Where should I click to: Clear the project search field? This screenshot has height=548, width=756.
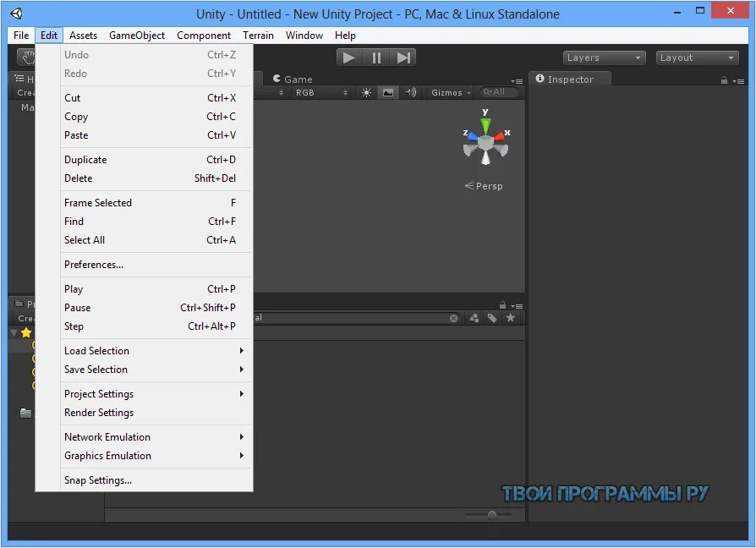coord(454,318)
